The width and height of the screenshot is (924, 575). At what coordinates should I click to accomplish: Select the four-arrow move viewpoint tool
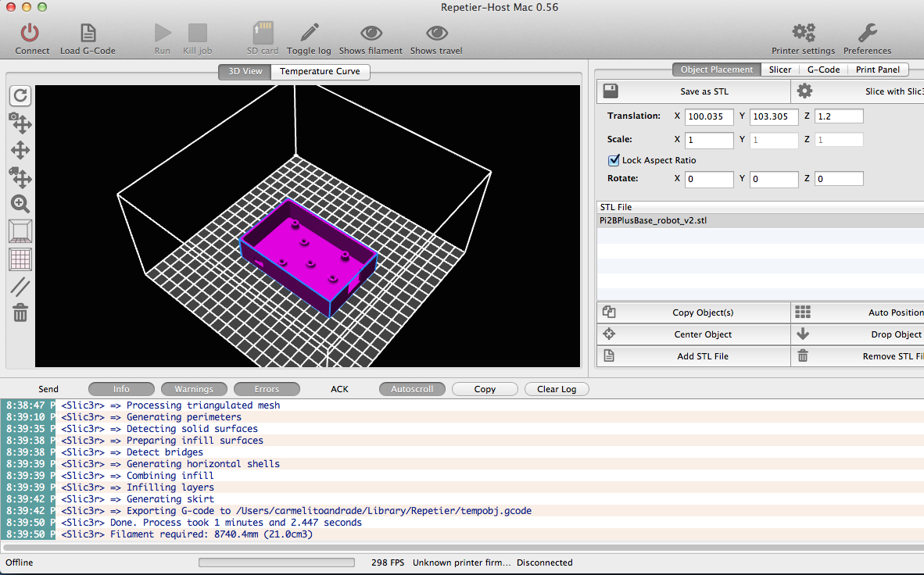[20, 150]
